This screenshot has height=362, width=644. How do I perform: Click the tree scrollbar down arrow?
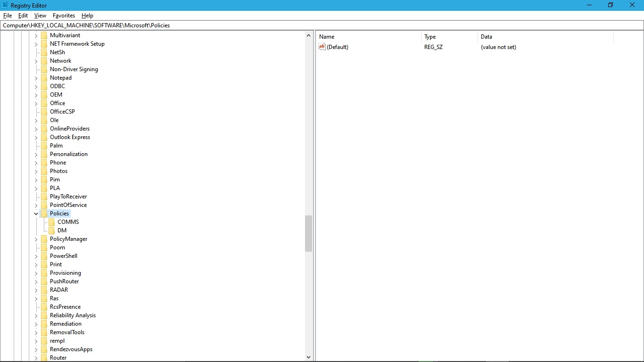[309, 357]
